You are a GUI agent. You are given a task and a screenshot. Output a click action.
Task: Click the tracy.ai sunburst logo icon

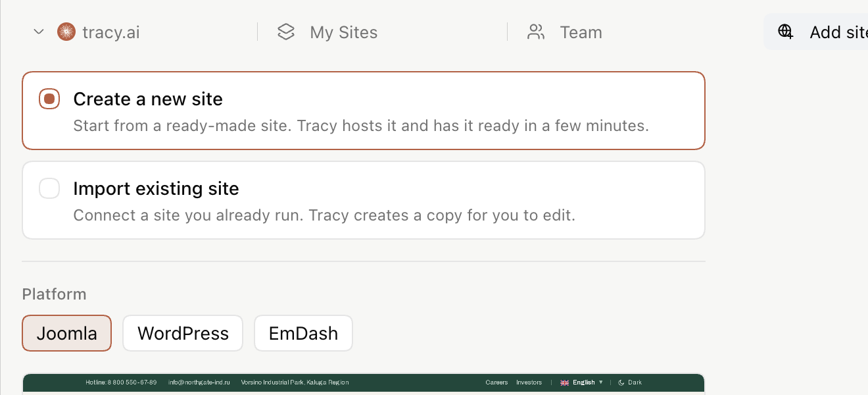(66, 32)
